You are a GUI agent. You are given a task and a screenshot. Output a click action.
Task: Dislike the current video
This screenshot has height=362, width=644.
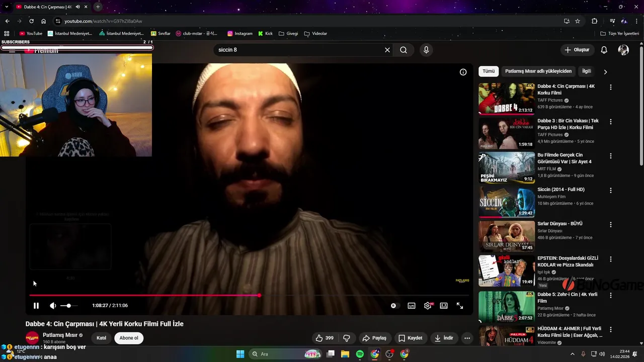(347, 338)
